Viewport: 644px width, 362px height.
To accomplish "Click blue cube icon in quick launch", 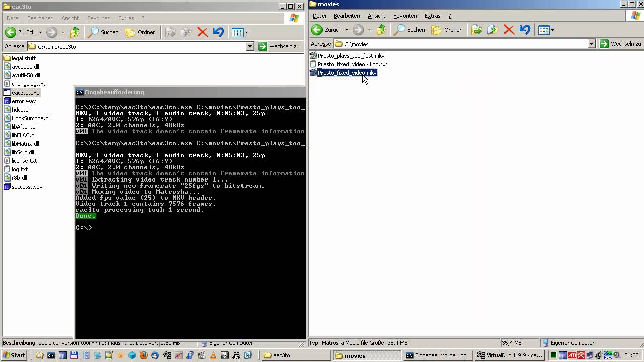I will point(132,355).
